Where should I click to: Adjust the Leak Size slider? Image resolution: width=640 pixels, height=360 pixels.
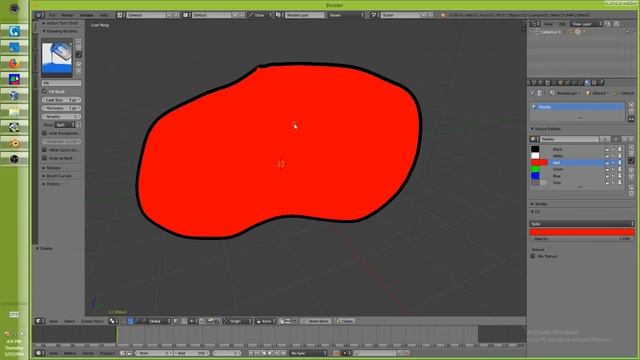coord(61,100)
